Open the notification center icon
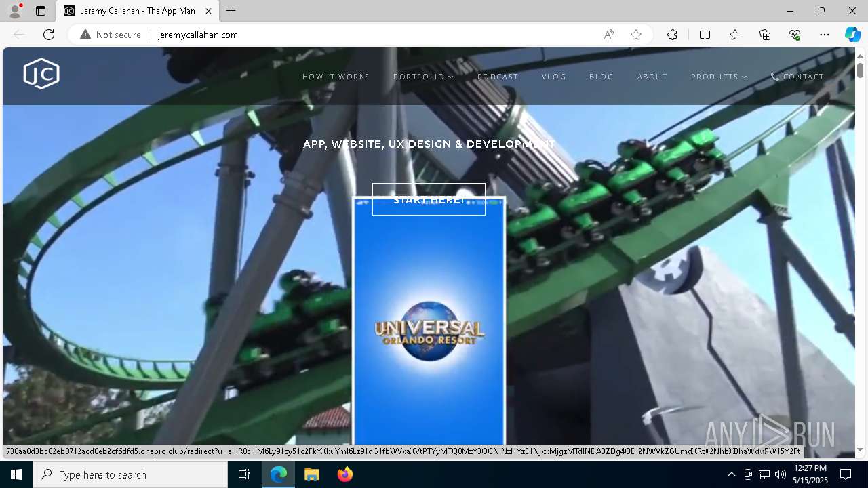 [x=846, y=474]
